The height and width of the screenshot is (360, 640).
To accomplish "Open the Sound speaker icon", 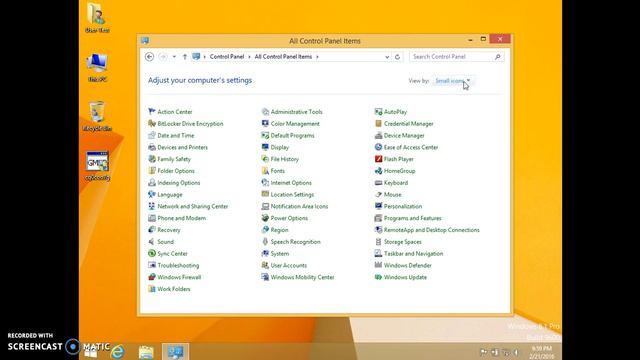I will click(152, 242).
